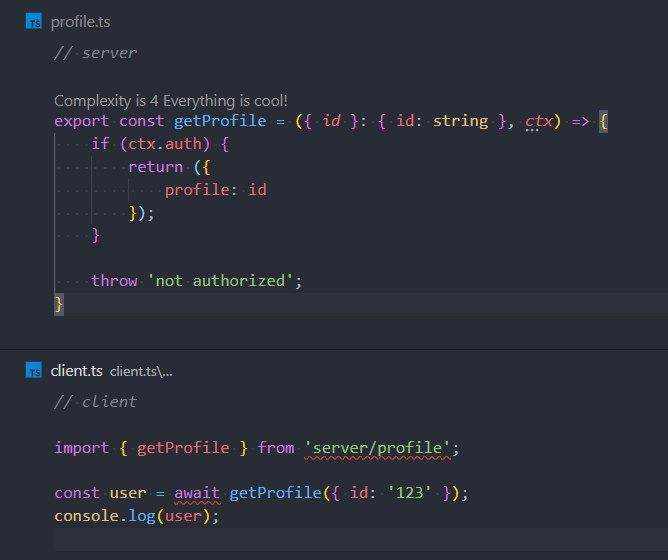Click the '123' string argument
The image size is (668, 560).
click(x=409, y=493)
